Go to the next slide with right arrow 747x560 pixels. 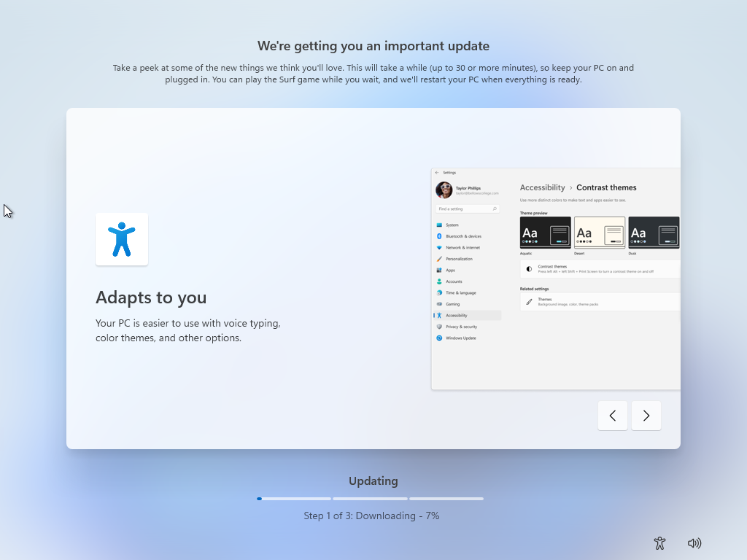point(646,416)
